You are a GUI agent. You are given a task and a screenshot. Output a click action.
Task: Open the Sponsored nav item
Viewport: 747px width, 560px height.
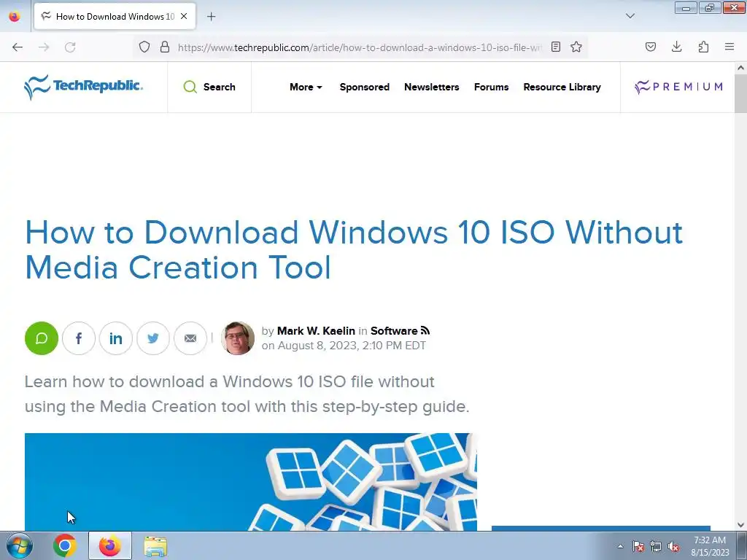(x=365, y=87)
